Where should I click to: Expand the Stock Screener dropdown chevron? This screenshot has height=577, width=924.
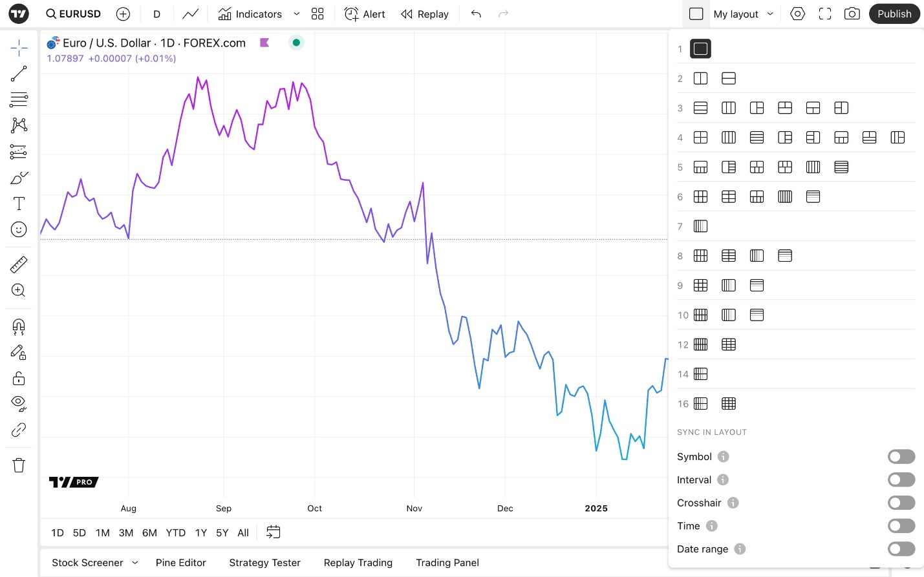[x=135, y=563]
